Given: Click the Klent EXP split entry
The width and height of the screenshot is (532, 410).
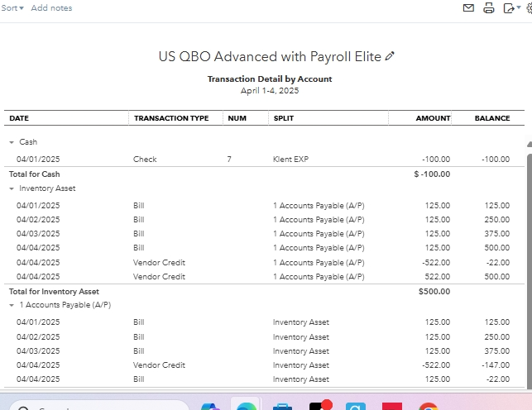Looking at the screenshot, I should point(290,160).
